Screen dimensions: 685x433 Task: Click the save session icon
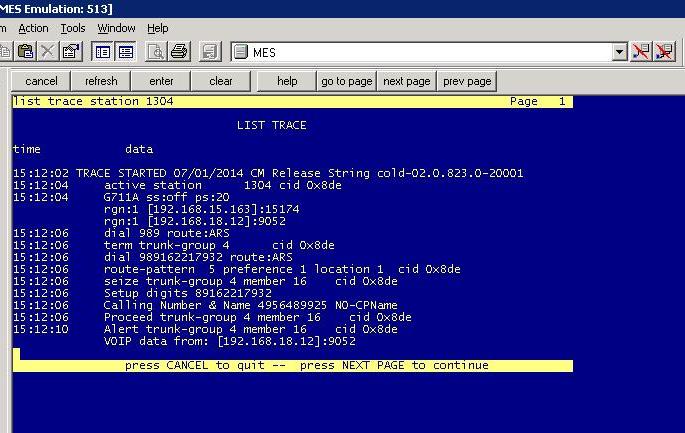[x=210, y=52]
